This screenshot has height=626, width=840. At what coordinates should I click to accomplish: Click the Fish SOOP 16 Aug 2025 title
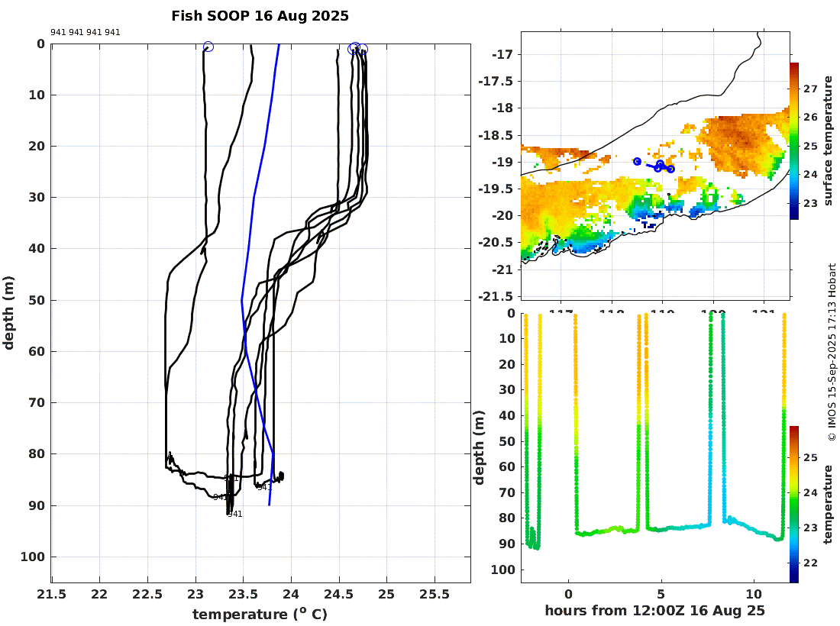[x=260, y=16]
